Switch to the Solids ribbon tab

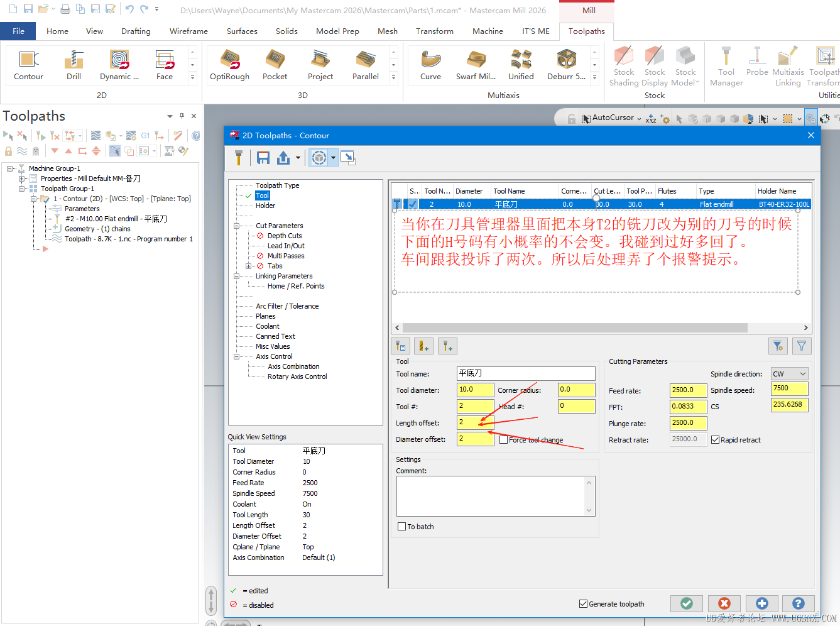click(286, 31)
